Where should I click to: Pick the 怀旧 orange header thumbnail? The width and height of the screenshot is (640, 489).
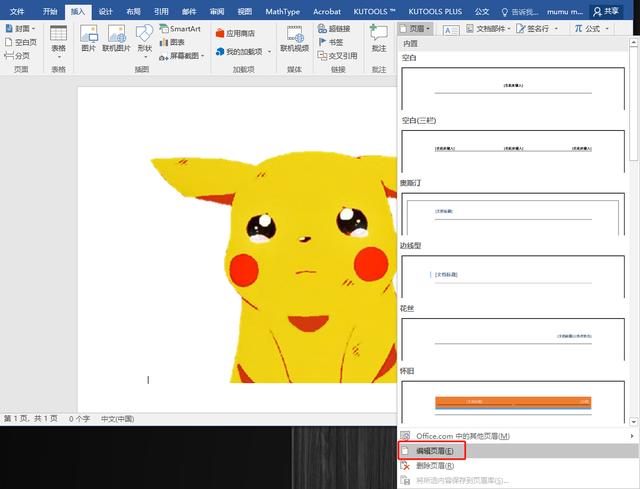coord(513,402)
